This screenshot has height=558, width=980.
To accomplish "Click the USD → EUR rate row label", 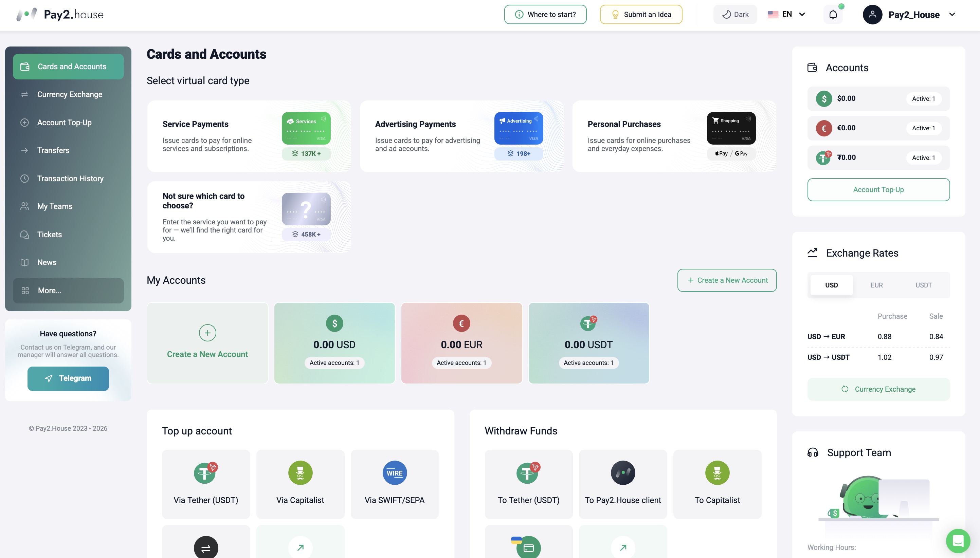I will (x=826, y=336).
